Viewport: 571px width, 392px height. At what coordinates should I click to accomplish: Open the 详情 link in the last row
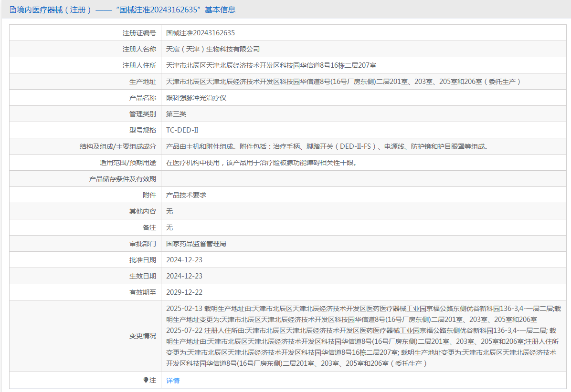(173, 381)
